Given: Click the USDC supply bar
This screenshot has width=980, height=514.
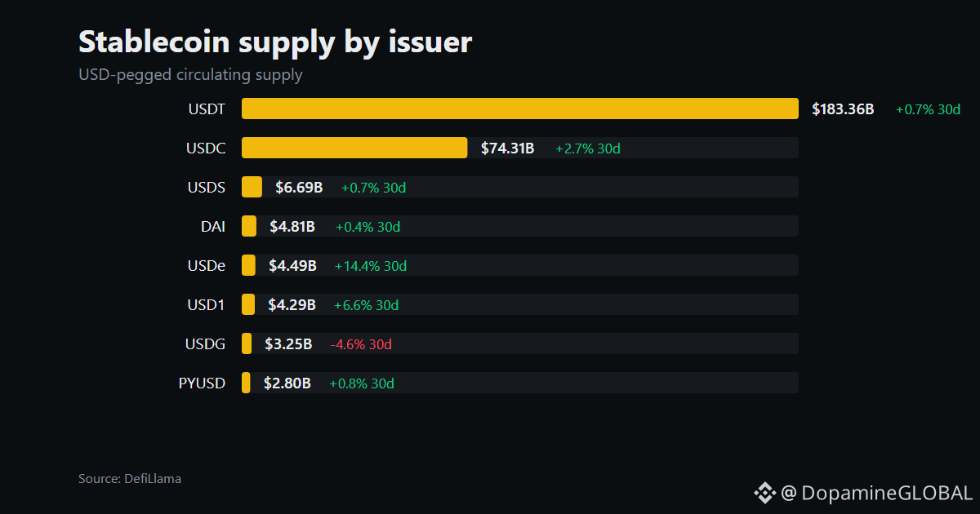Looking at the screenshot, I should pyautogui.click(x=354, y=148).
